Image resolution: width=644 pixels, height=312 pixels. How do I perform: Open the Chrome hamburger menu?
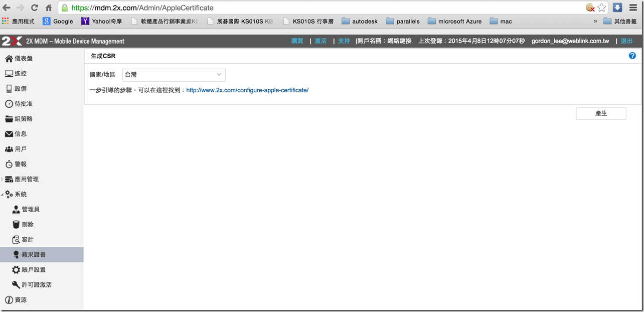coord(633,8)
